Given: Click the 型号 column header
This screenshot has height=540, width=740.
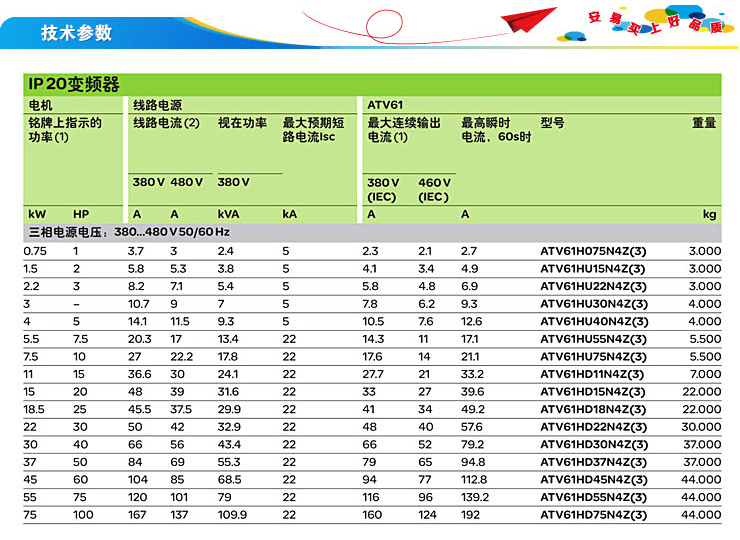Looking at the screenshot, I should point(553,123).
